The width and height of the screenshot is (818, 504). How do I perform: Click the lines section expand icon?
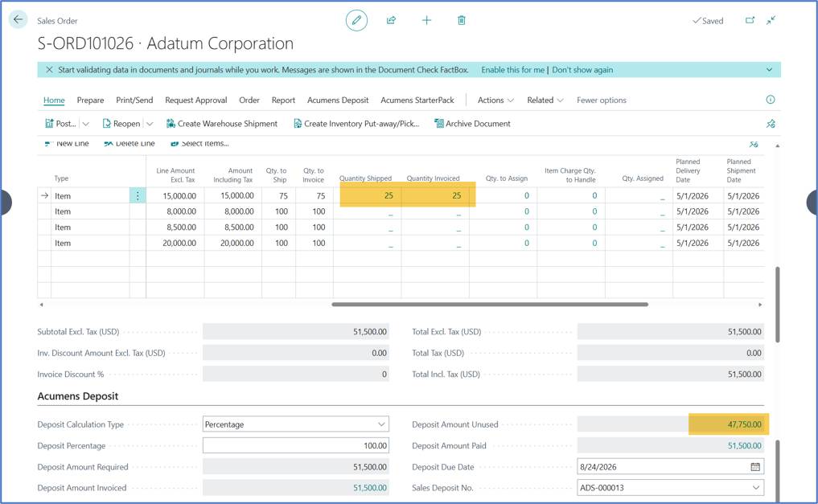point(754,145)
